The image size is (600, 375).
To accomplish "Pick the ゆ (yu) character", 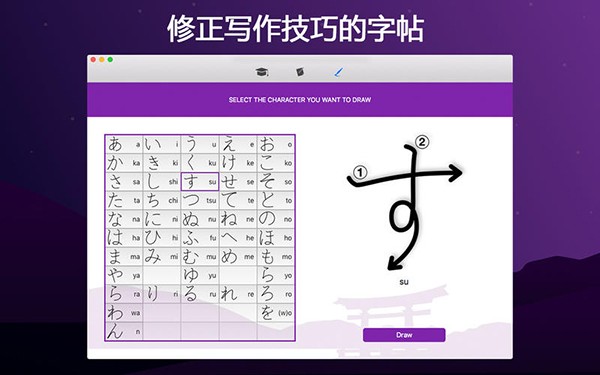I will pos(200,276).
